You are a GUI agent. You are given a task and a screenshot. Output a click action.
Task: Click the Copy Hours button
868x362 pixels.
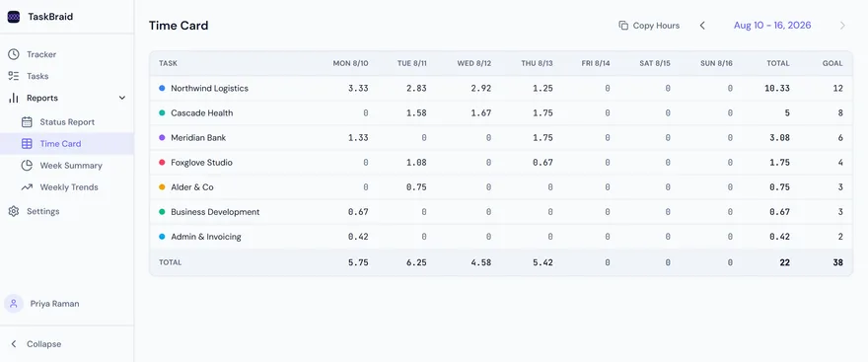tap(649, 26)
